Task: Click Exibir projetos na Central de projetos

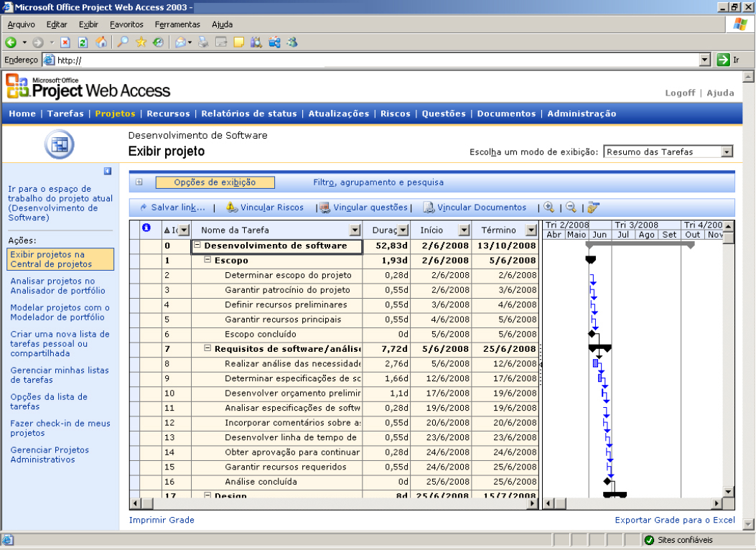Action: pos(60,259)
